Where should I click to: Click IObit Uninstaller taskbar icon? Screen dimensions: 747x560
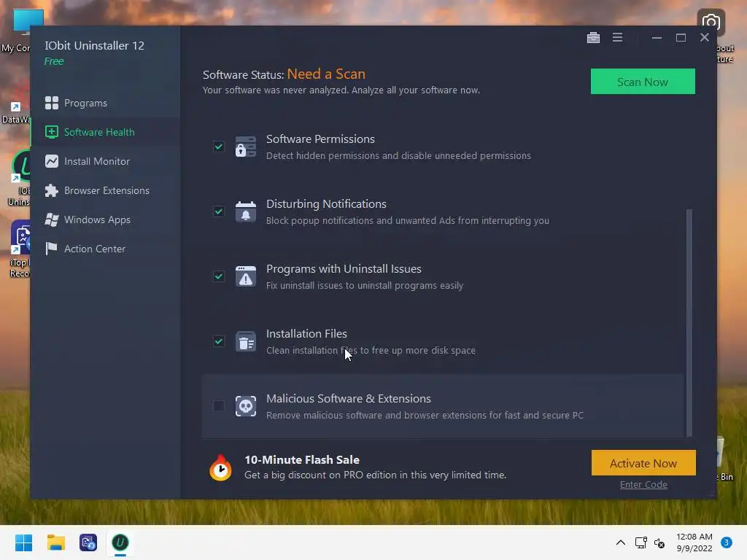(120, 542)
